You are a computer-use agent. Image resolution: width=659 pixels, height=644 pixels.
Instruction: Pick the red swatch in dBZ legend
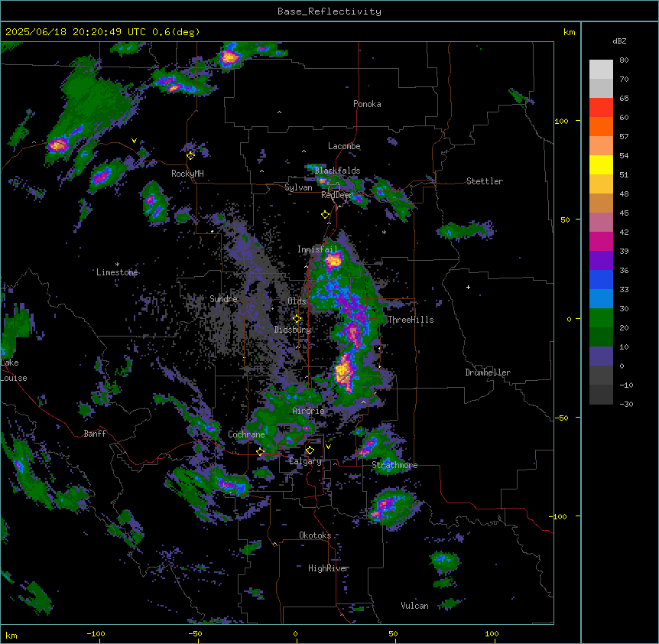(x=601, y=107)
